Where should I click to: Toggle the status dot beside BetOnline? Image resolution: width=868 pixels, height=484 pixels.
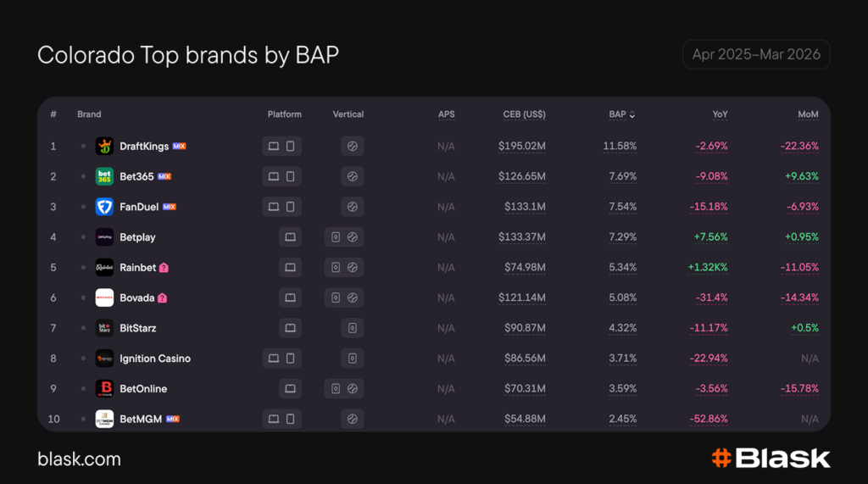pos(83,389)
